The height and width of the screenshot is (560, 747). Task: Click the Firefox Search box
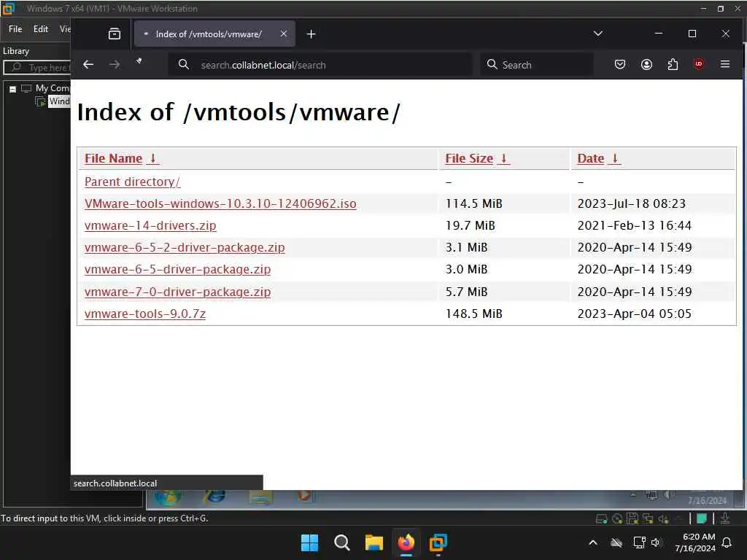[x=537, y=65]
